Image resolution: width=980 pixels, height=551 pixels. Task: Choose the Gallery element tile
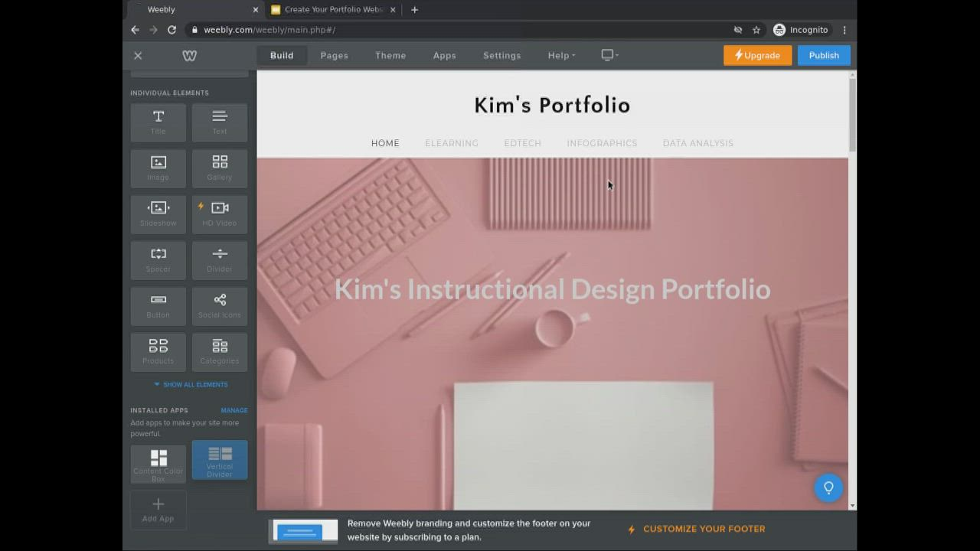(220, 168)
